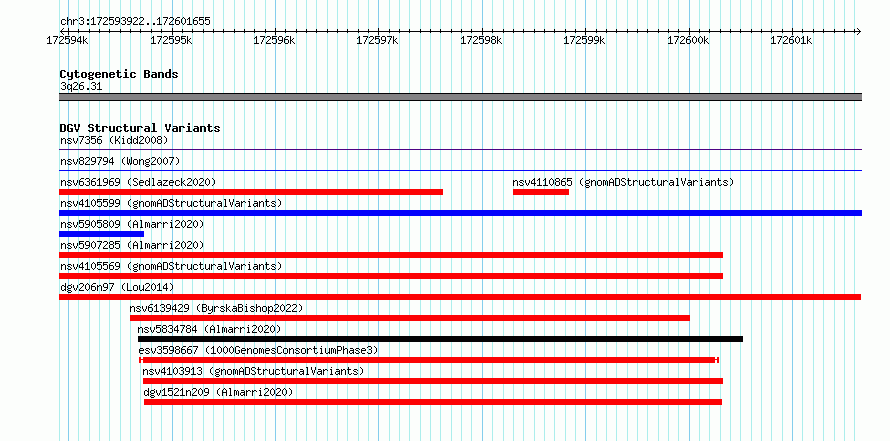Click the 172595k ruler tick label
The width and height of the screenshot is (890, 441).
(172, 41)
